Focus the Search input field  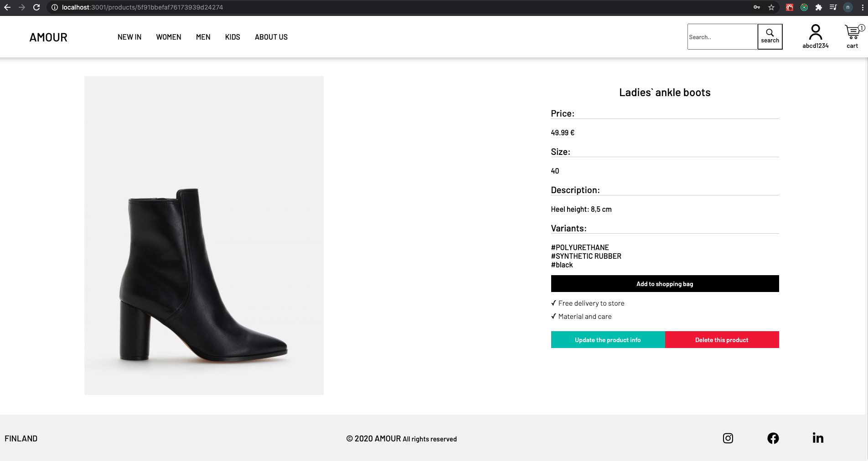point(722,37)
